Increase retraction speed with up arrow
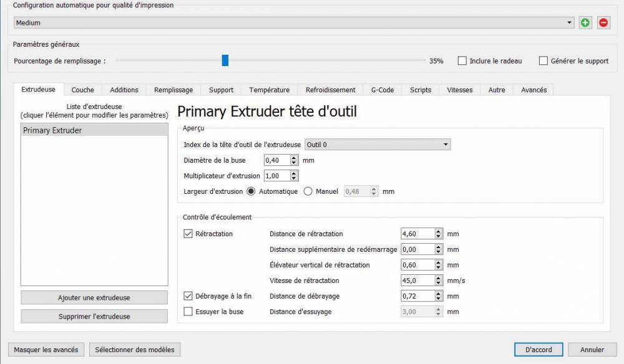624x364 pixels. point(438,278)
